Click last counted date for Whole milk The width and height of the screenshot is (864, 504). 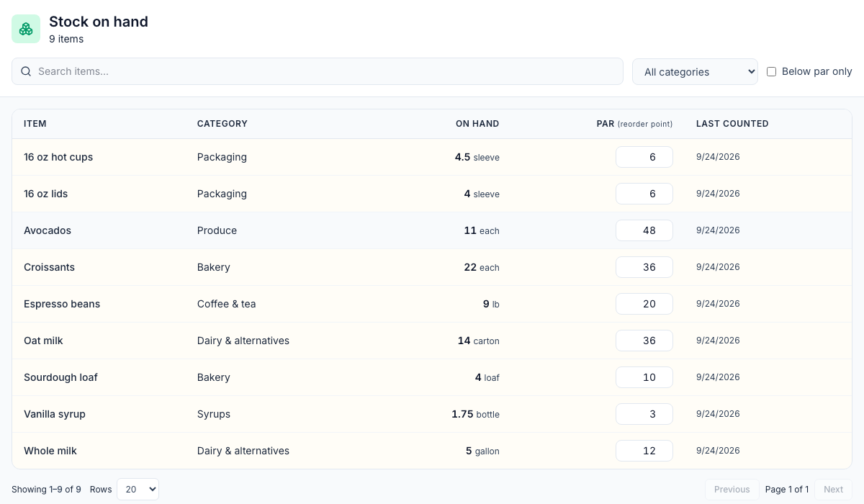(x=718, y=451)
